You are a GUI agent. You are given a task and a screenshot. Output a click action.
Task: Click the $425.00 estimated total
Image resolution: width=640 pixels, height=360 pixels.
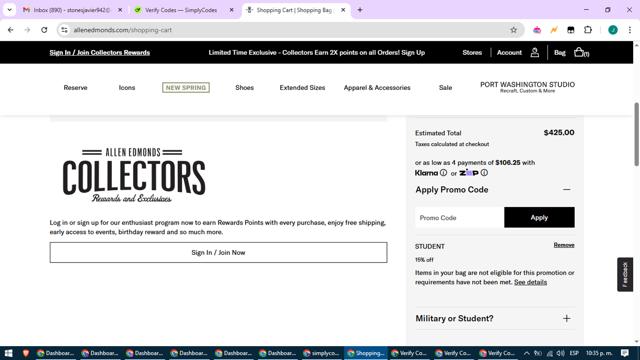pyautogui.click(x=559, y=132)
